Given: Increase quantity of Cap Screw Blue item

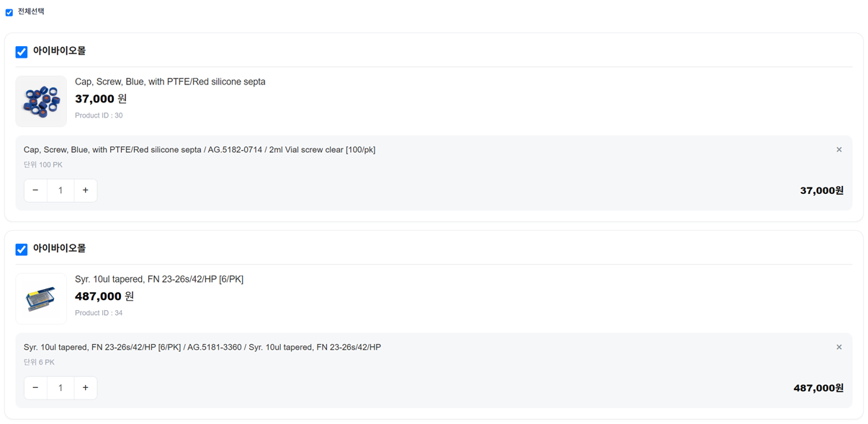Looking at the screenshot, I should 85,190.
